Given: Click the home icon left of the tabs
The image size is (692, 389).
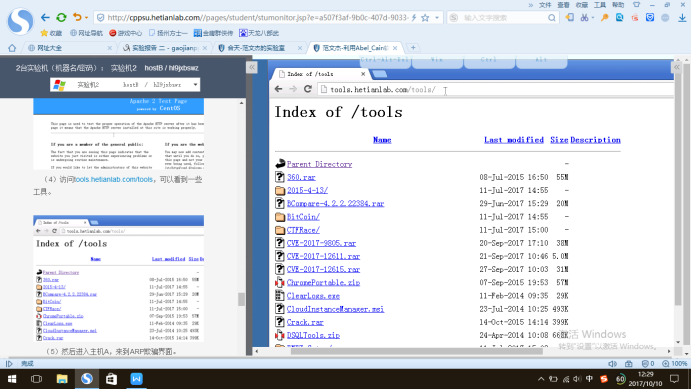Looking at the screenshot, I should pos(12,48).
